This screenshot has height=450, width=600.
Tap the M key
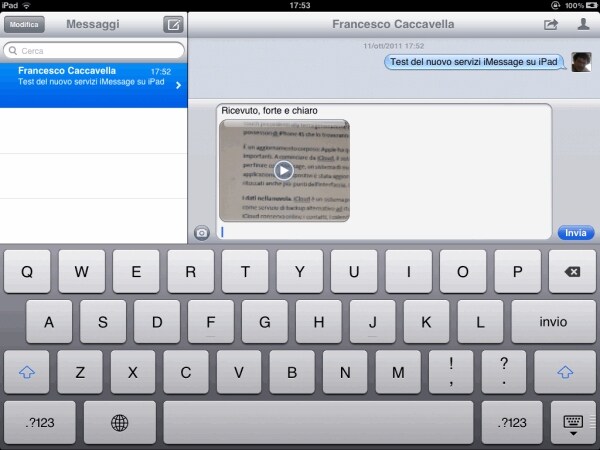[398, 372]
